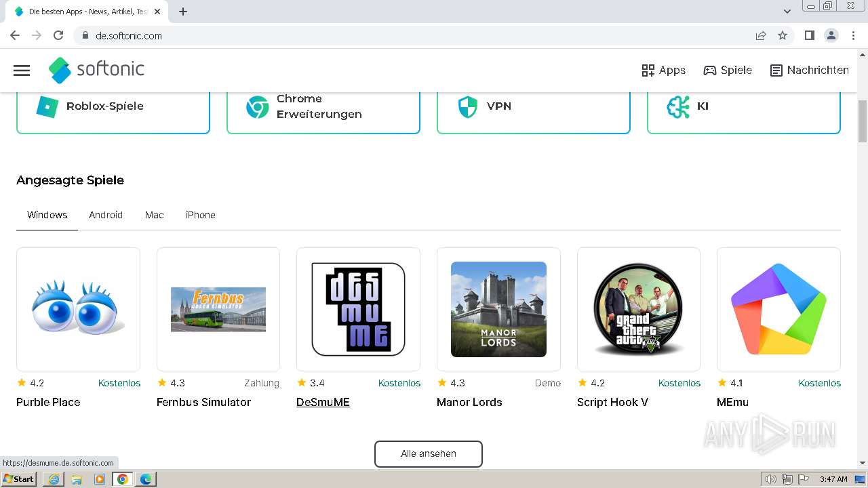This screenshot has height=488, width=868.
Task: Click the 3:47 AM system clock
Action: [833, 479]
